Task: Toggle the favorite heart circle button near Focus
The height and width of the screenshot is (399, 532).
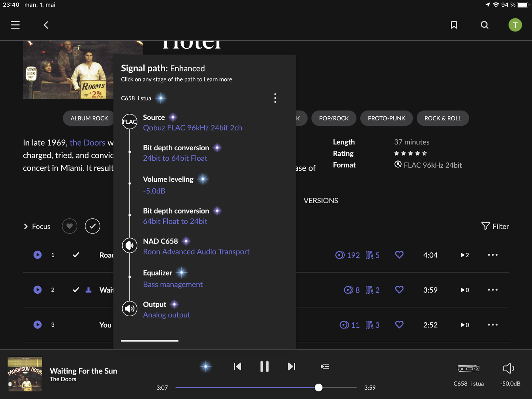Action: 69,226
